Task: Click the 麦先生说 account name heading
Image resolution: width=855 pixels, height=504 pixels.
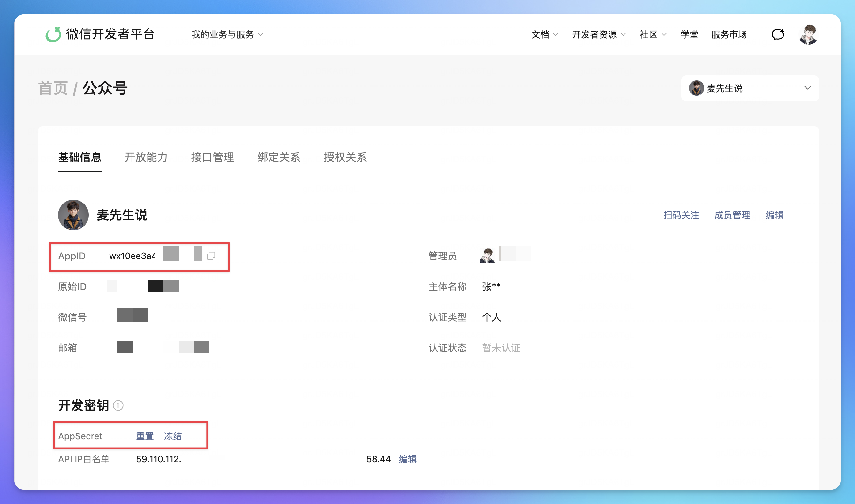Action: (x=122, y=215)
